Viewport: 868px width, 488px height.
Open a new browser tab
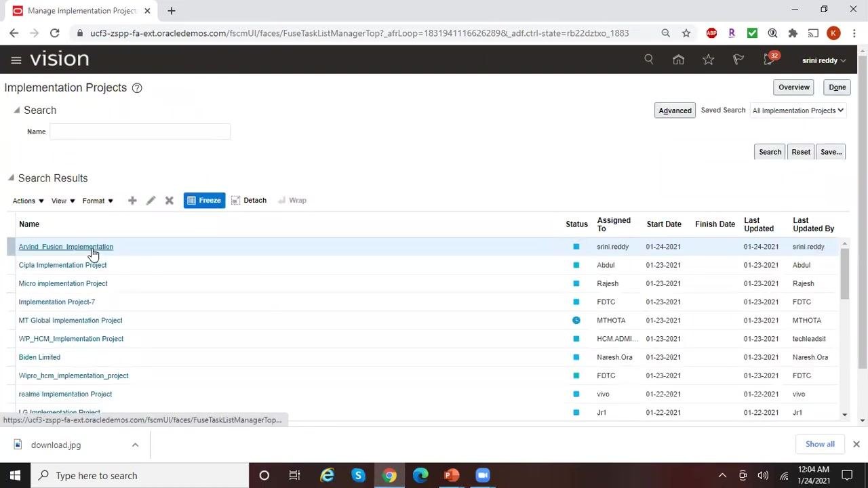point(172,11)
